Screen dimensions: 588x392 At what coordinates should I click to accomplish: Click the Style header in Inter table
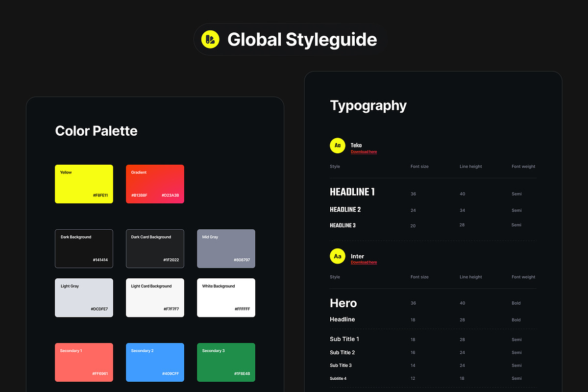(x=335, y=277)
